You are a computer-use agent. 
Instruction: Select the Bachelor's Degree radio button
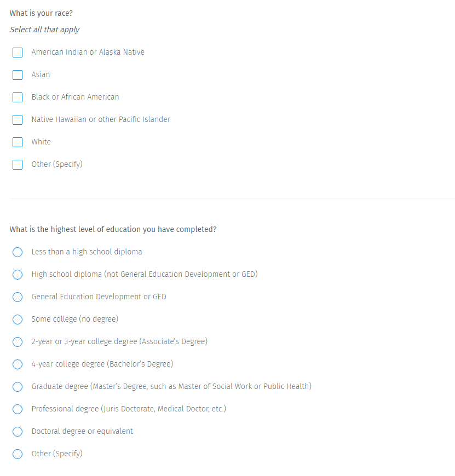[18, 364]
